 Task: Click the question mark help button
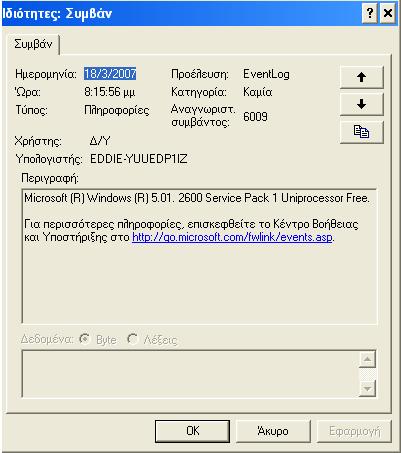pyautogui.click(x=370, y=13)
